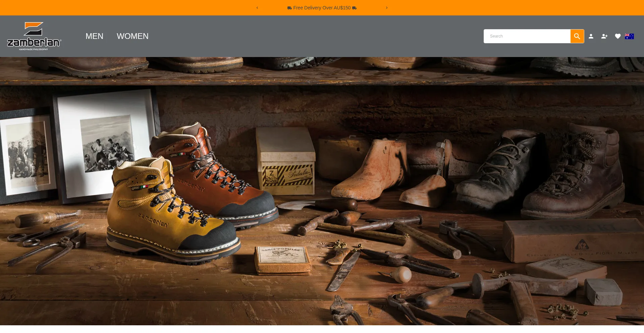Open your wishlist with the heart icon
The image size is (644, 333).
[x=618, y=36]
